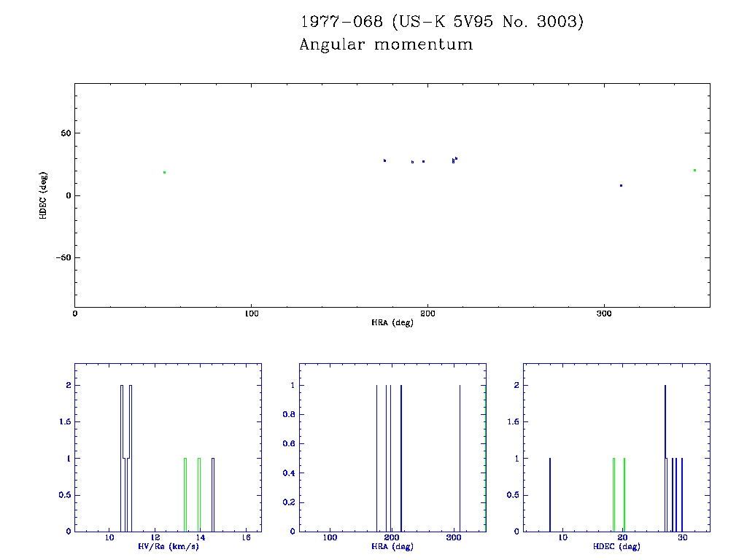Click the "30" tick label on HDEC histogram
This screenshot has height=560, width=747.
click(x=682, y=537)
